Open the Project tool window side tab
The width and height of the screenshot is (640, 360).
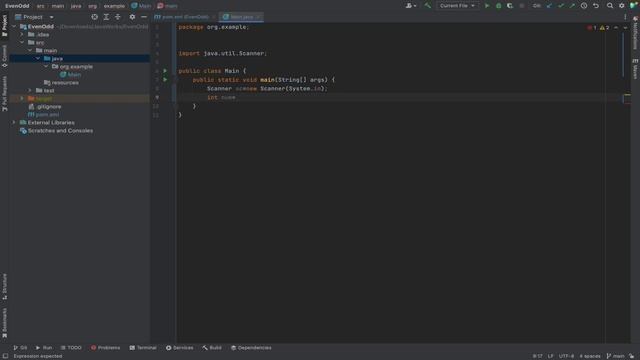pyautogui.click(x=4, y=25)
